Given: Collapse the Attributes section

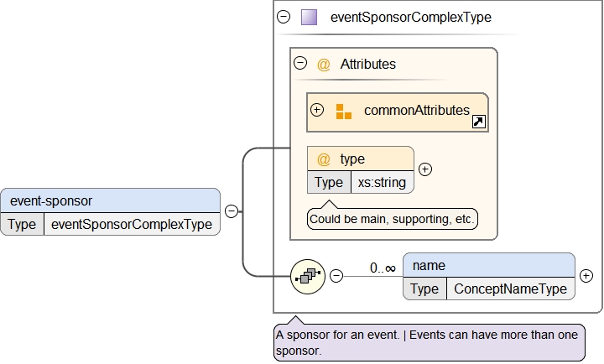Looking at the screenshot, I should [x=299, y=63].
